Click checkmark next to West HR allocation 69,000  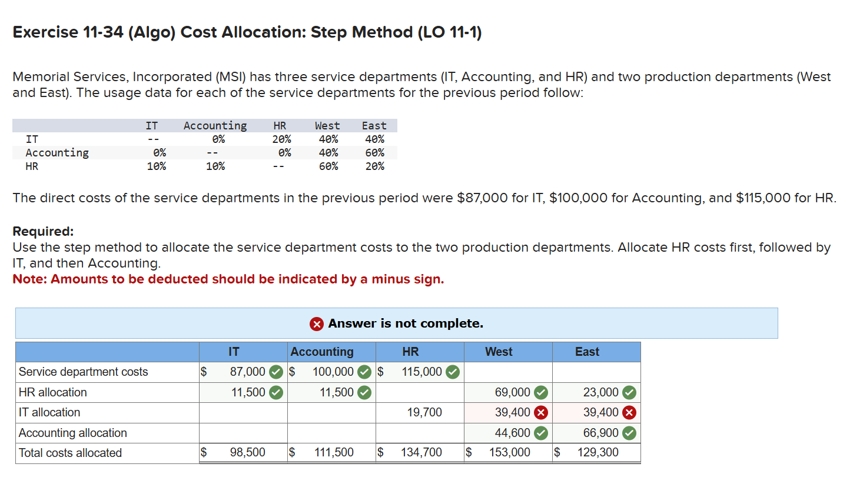click(x=541, y=392)
